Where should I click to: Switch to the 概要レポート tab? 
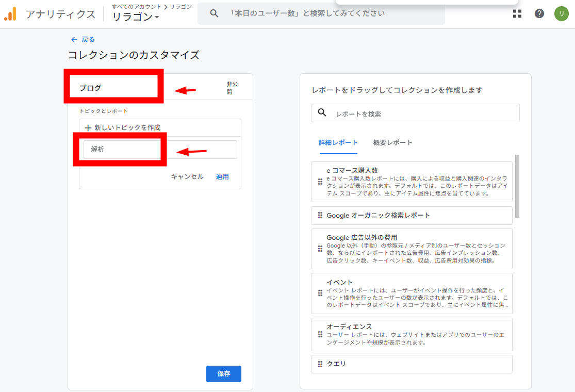(392, 142)
